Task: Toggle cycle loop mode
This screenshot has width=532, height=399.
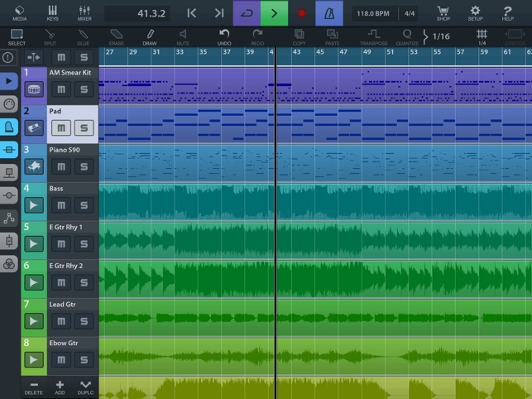Action: [x=246, y=13]
